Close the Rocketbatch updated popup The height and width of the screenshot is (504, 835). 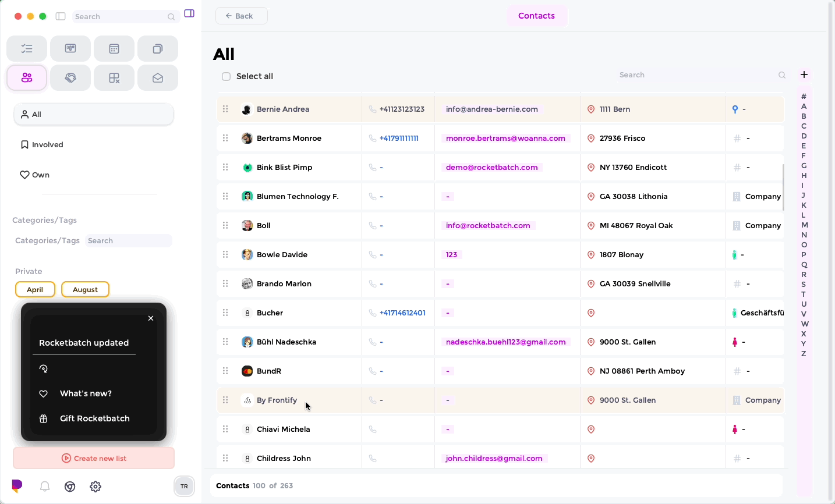click(151, 318)
